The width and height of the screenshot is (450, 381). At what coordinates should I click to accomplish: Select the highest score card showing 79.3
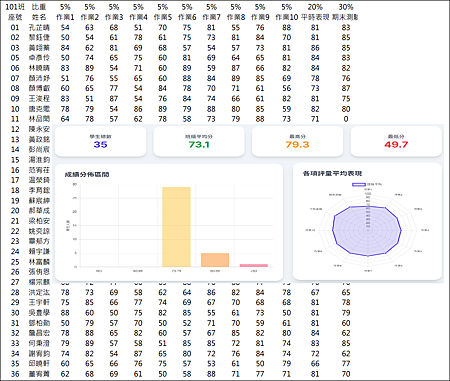coord(297,141)
